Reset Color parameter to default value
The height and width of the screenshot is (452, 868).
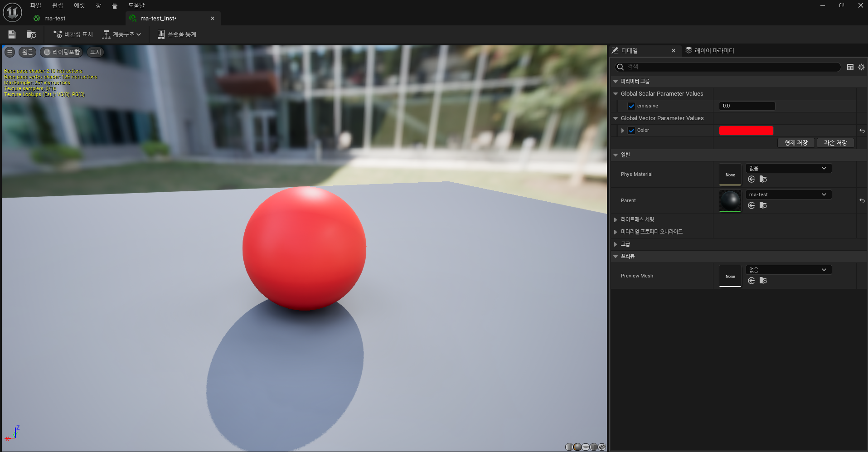(862, 131)
